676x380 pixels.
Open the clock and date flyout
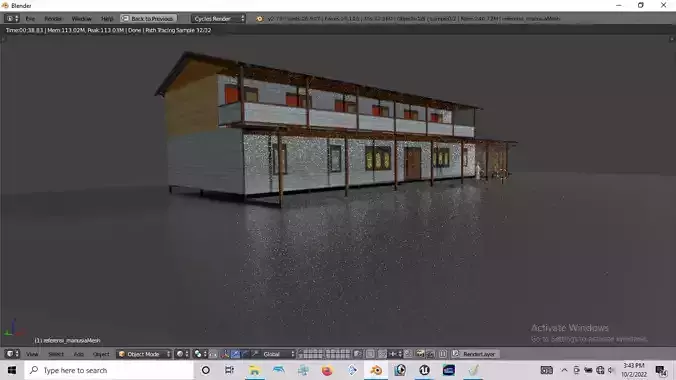(x=634, y=370)
